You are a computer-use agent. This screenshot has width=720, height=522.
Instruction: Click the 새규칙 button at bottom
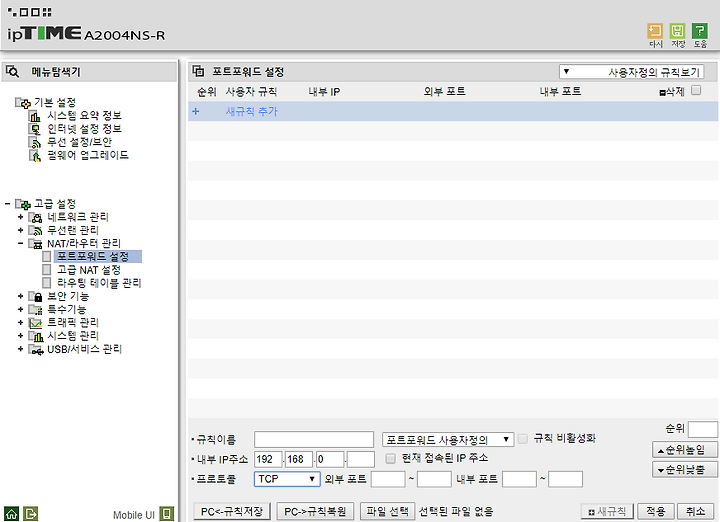click(607, 511)
